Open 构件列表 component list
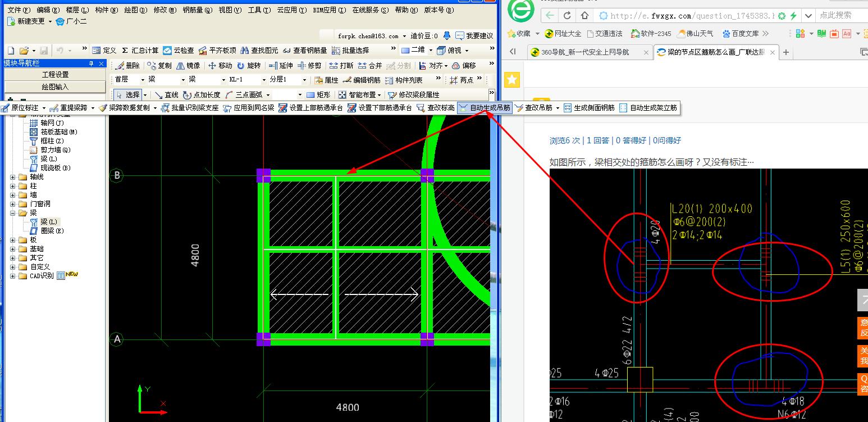The image size is (868, 422). pyautogui.click(x=404, y=80)
